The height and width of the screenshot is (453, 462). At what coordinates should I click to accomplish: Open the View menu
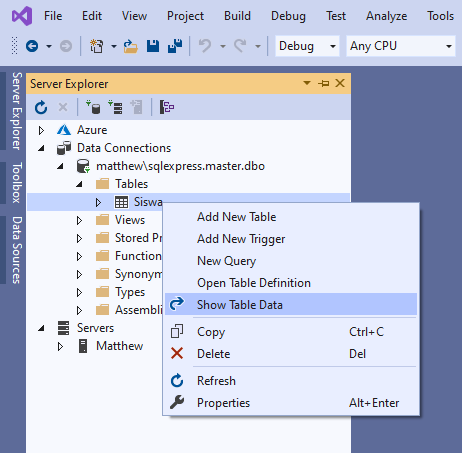(134, 16)
